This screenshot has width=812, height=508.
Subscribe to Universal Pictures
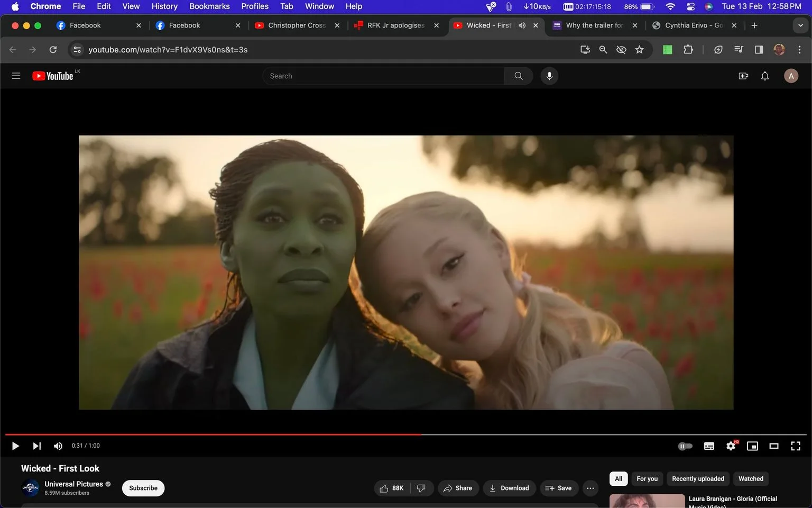point(143,488)
